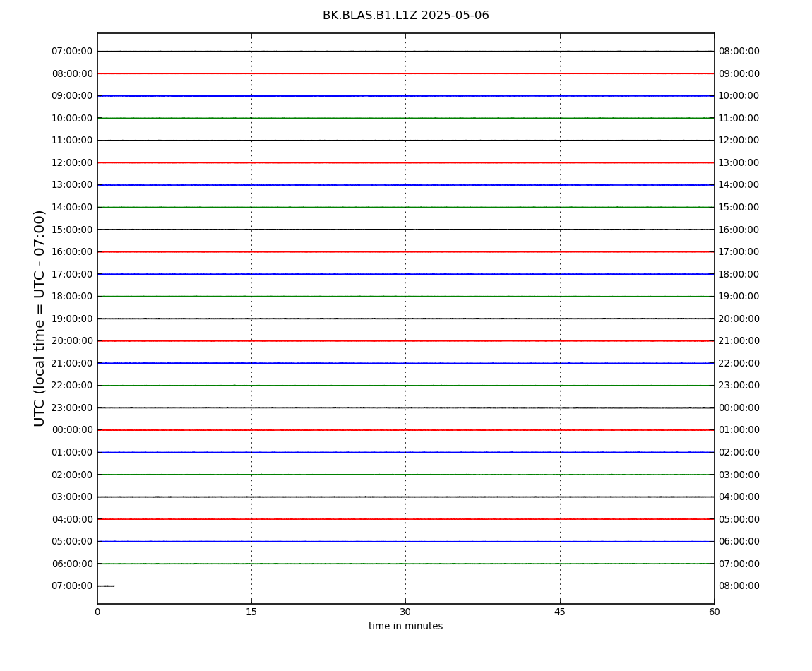Select the left-axis start time label 06:00:00
This screenshot has width=812, height=671.
[x=73, y=564]
